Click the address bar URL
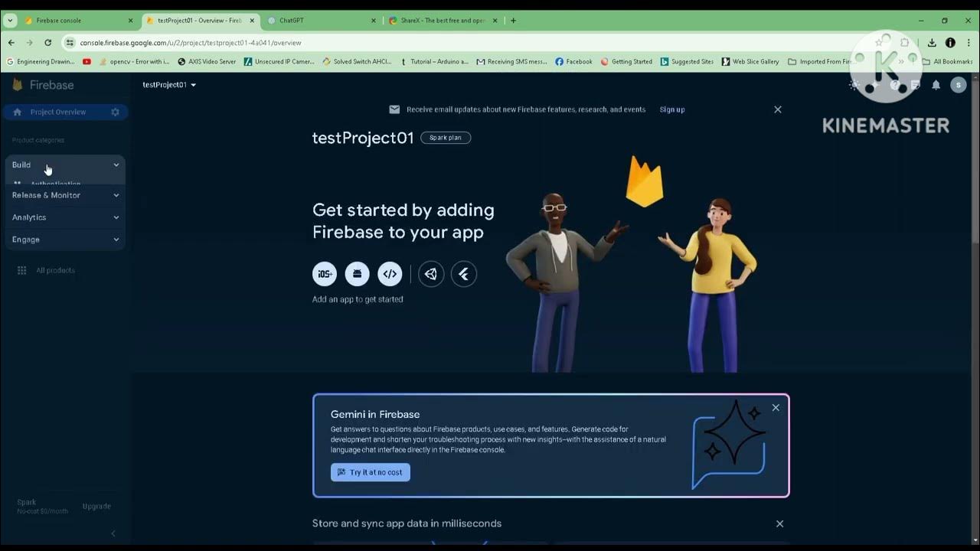The image size is (980, 551). [191, 43]
